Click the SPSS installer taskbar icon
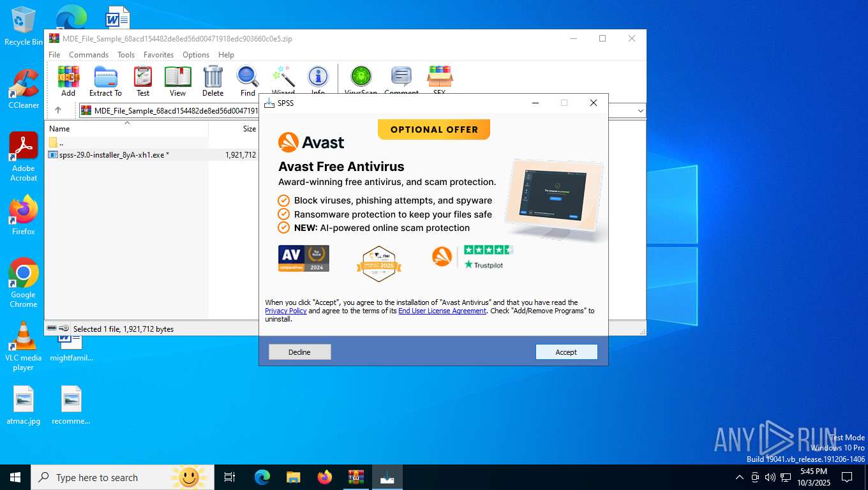 coord(387,477)
